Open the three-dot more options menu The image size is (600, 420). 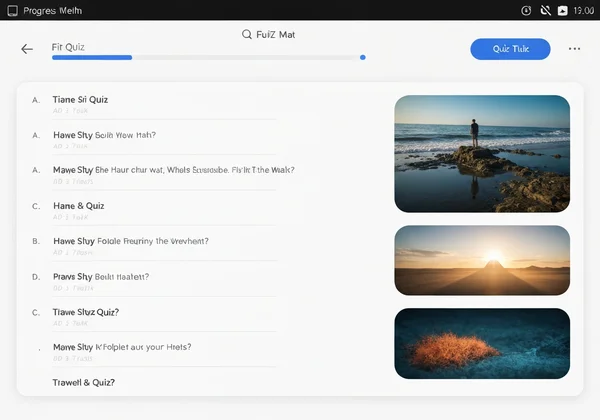pos(574,49)
